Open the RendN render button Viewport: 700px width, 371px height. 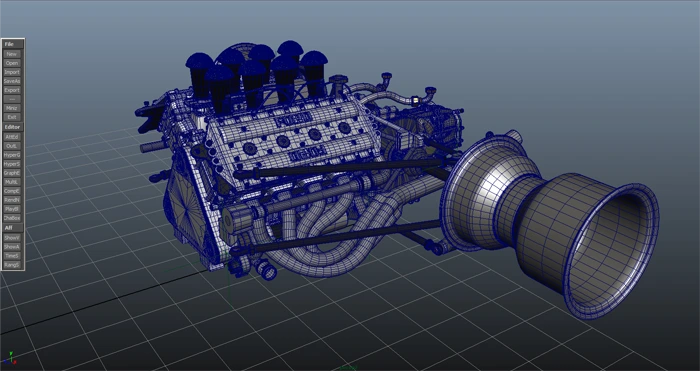[12, 200]
